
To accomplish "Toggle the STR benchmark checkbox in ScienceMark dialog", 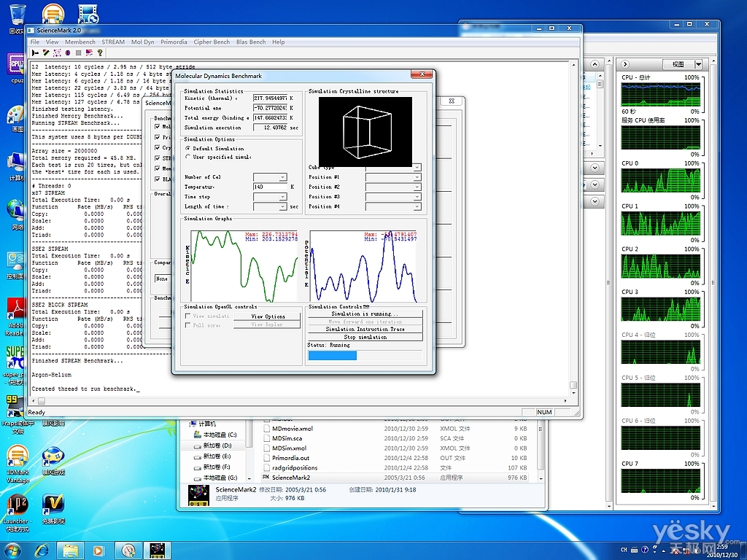I will (x=158, y=158).
